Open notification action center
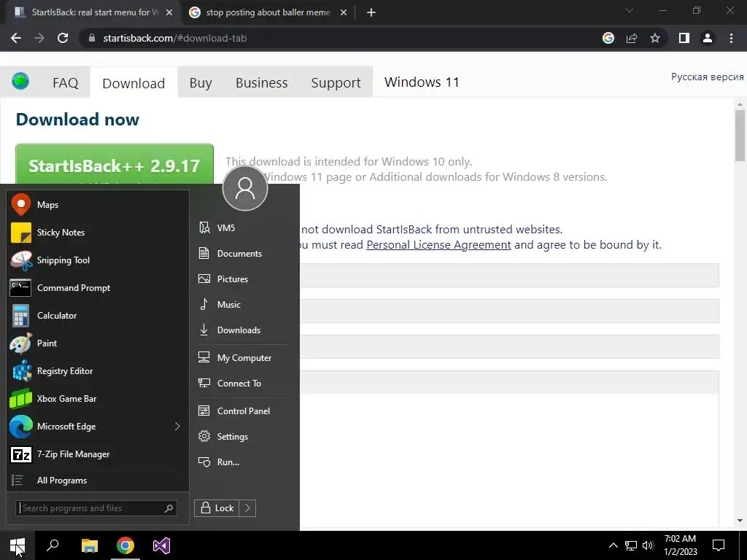747x560 pixels. tap(719, 545)
